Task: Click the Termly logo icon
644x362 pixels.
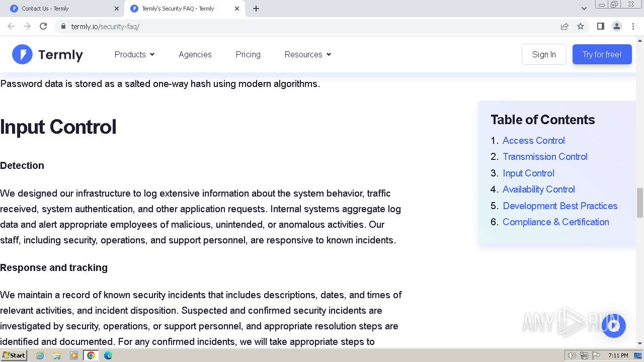Action: click(22, 54)
